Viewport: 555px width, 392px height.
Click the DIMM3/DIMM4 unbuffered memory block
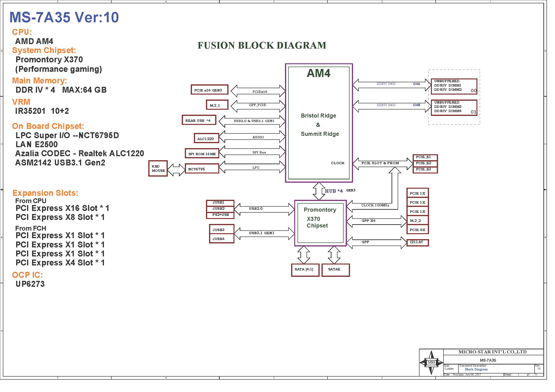[454, 108]
